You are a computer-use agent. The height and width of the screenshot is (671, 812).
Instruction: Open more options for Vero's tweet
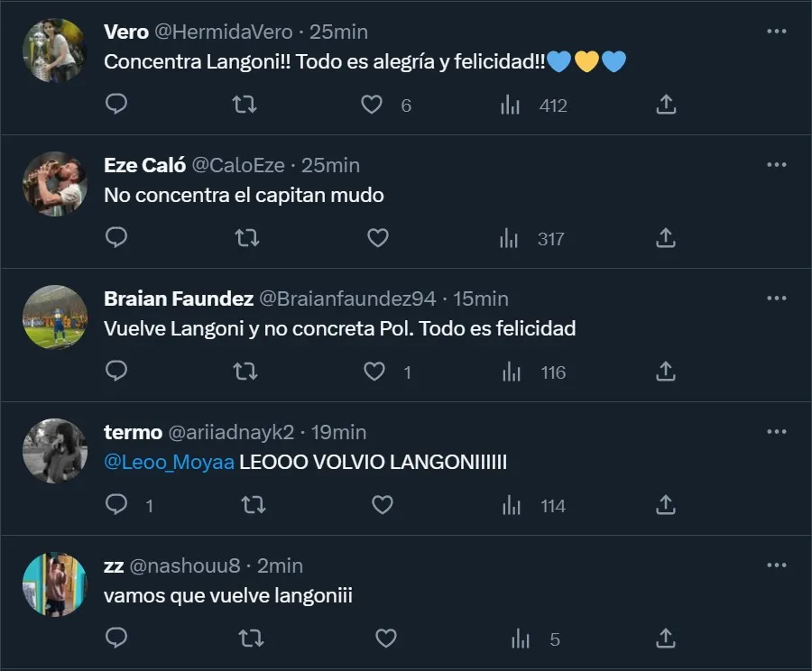(776, 32)
